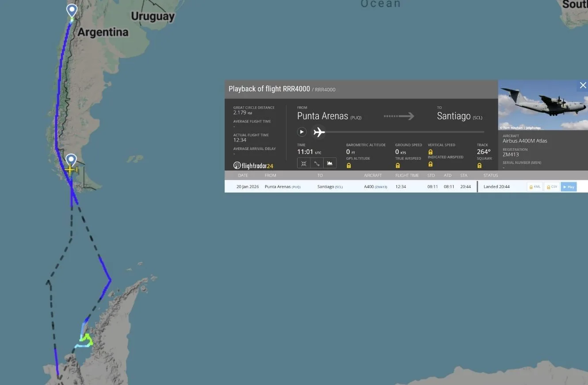The image size is (588, 385).
Task: Click the minimize-to-corners arrows icon below TIME
Action: pyautogui.click(x=304, y=163)
